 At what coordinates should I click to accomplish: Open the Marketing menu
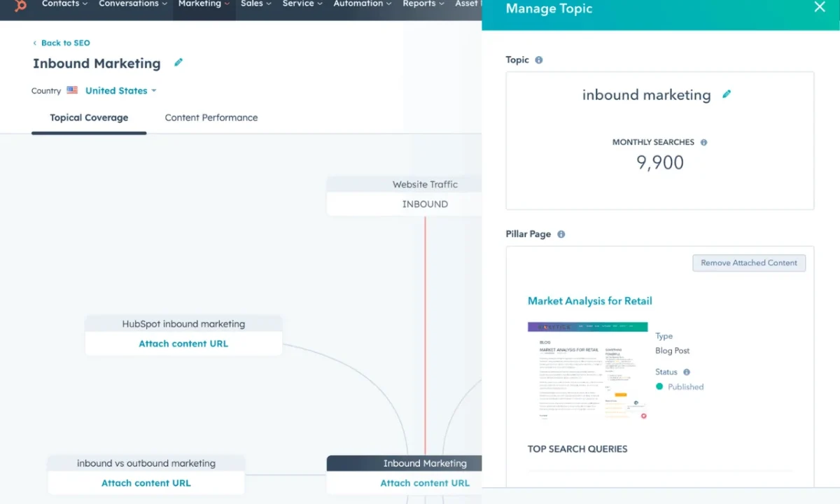(204, 4)
